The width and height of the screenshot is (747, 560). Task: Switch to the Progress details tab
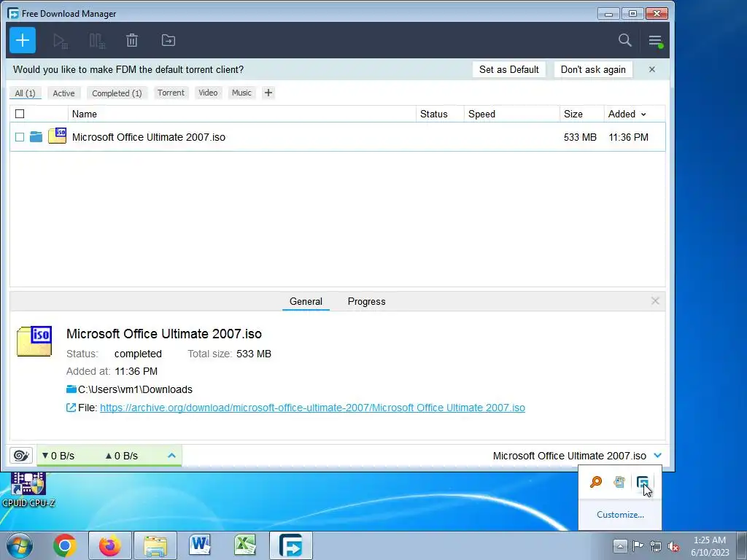(366, 301)
